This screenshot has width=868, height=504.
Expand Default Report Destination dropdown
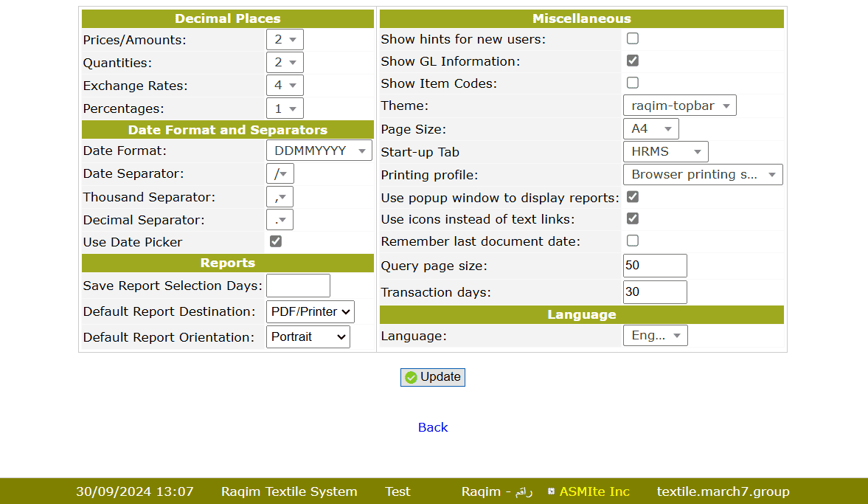click(310, 311)
